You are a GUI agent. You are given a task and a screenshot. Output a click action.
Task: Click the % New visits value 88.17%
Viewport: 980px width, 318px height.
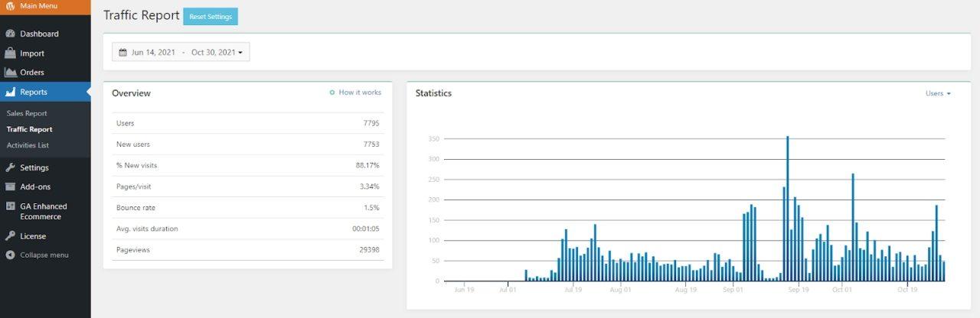pos(367,165)
